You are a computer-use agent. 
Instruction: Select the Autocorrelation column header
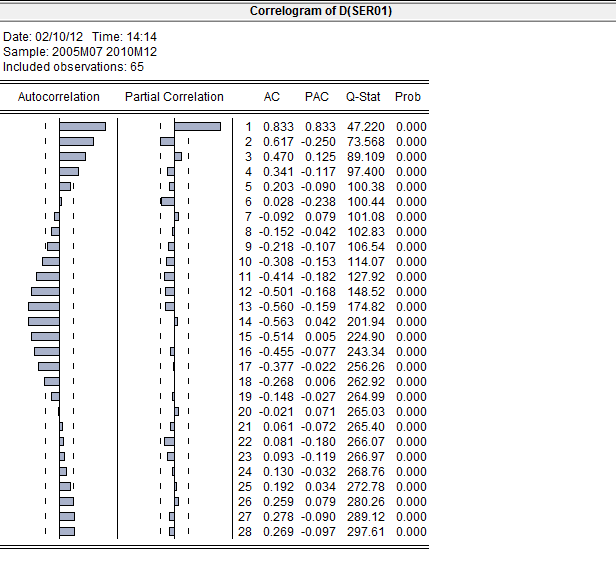tap(59, 97)
